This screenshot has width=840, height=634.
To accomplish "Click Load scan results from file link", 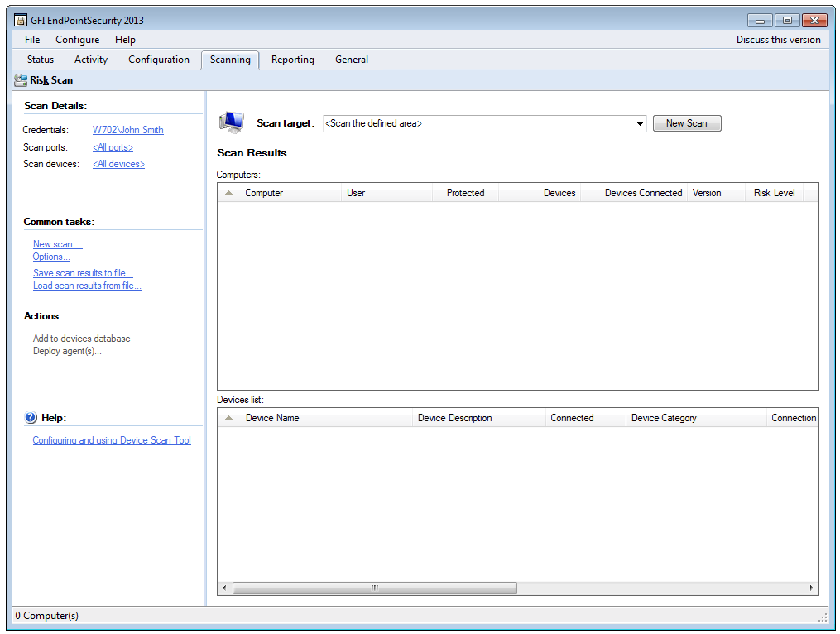I will pos(87,286).
